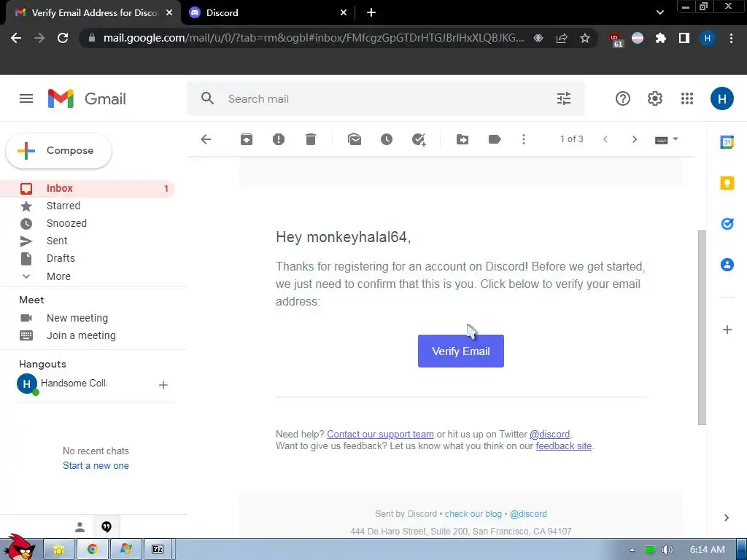Open Contact our support team link
The image size is (747, 560).
[x=380, y=434]
